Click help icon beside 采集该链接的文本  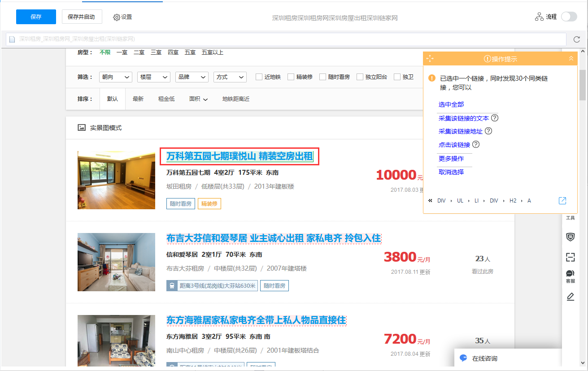495,118
